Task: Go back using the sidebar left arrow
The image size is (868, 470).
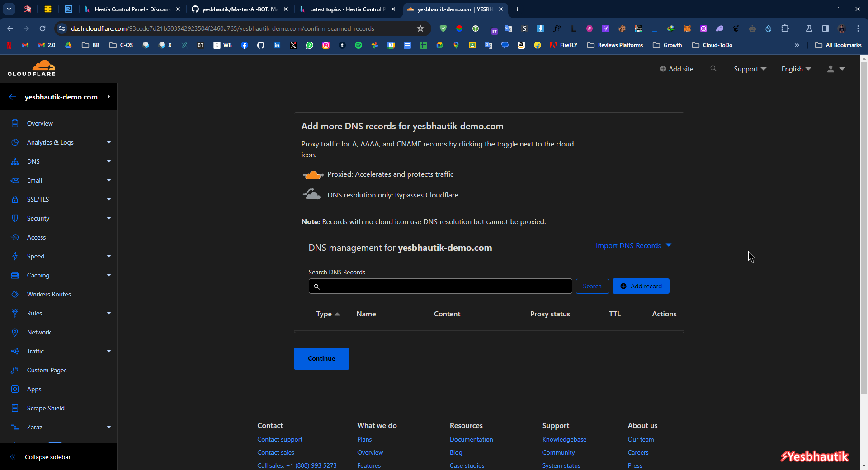Action: (13, 97)
